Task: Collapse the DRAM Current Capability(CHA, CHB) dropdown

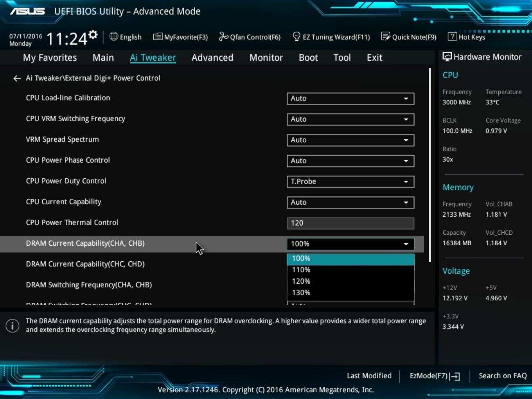Action: click(x=350, y=244)
